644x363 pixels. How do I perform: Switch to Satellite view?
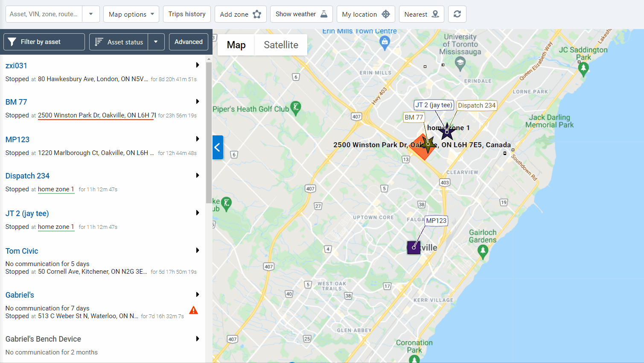tap(280, 44)
